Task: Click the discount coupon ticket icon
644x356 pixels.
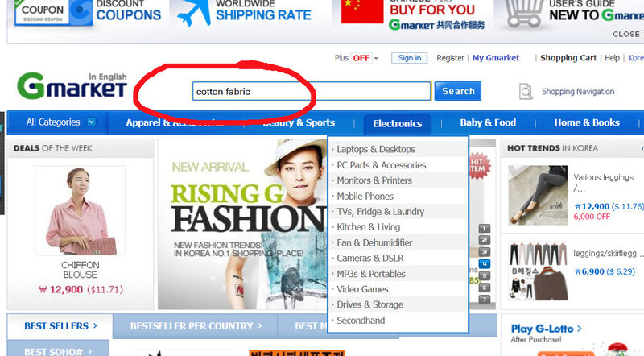Action: pos(52,12)
